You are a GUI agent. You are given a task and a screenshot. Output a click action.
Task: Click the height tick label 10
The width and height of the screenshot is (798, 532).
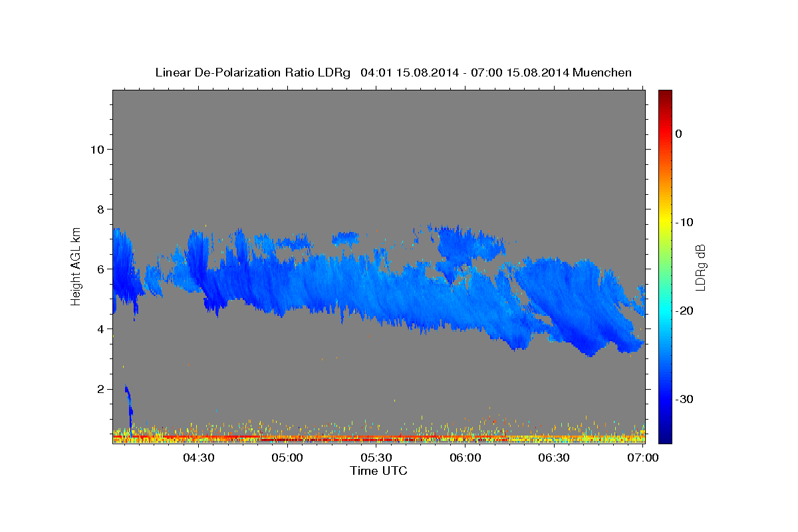tap(96, 149)
